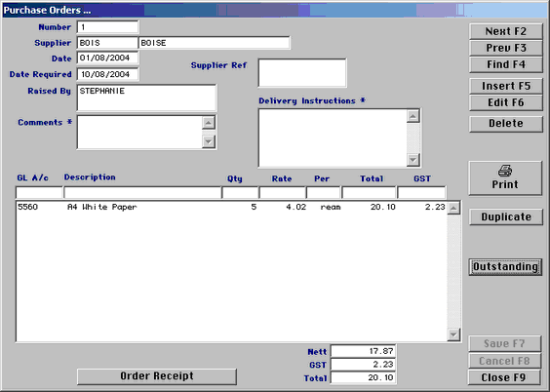Click the Comments text area
This screenshot has width=550, height=392.
point(139,133)
